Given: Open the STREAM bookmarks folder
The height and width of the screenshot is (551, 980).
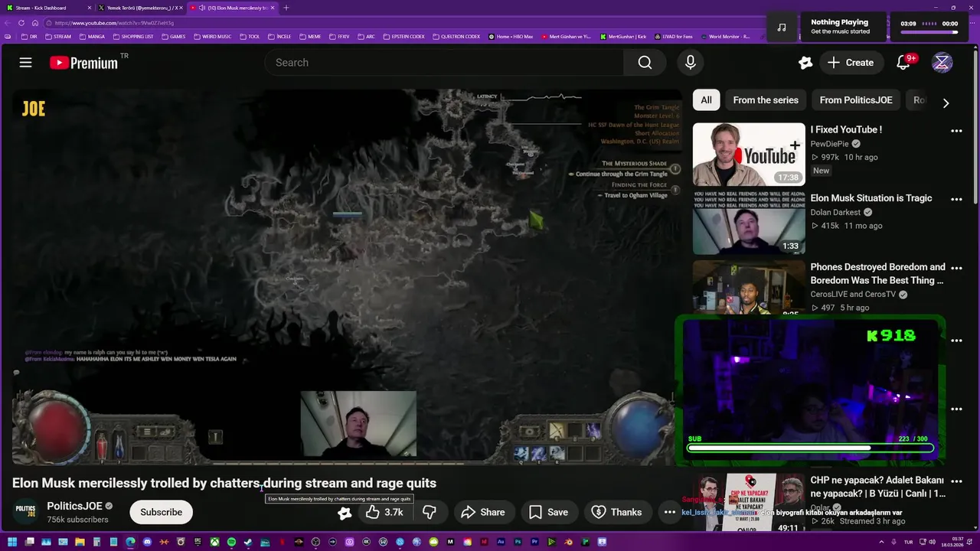Looking at the screenshot, I should pyautogui.click(x=58, y=37).
